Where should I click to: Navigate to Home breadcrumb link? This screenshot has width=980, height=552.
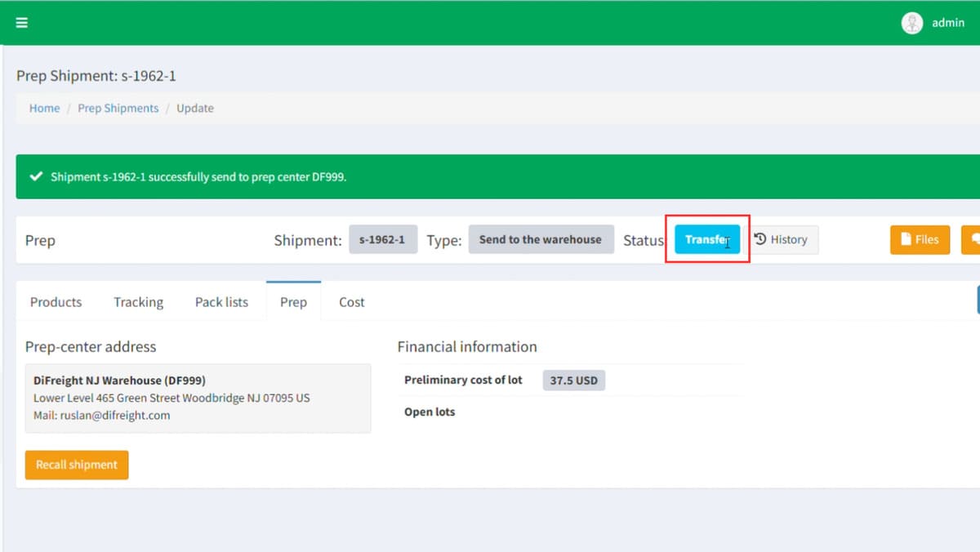[x=44, y=108]
